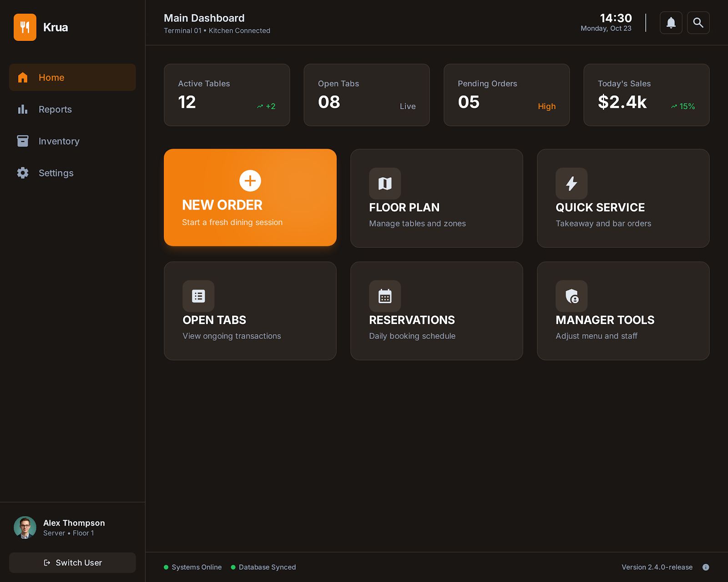Click the info icon next to the version number

(x=706, y=567)
